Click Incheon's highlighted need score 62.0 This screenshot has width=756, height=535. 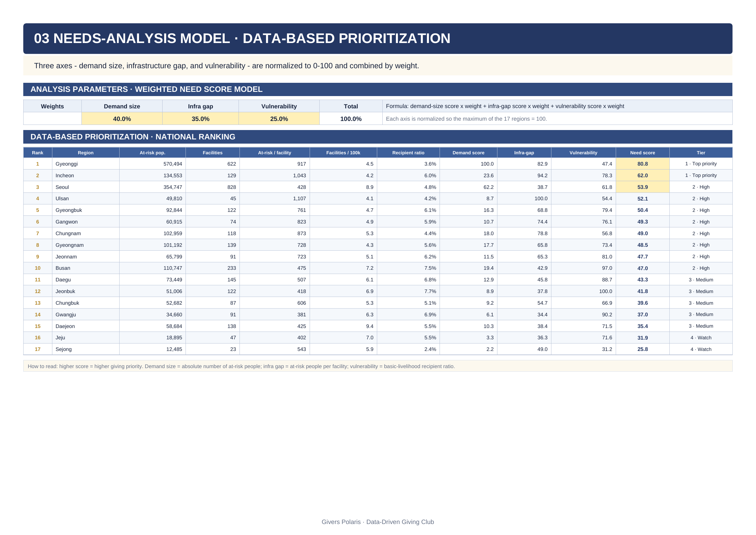point(643,175)
